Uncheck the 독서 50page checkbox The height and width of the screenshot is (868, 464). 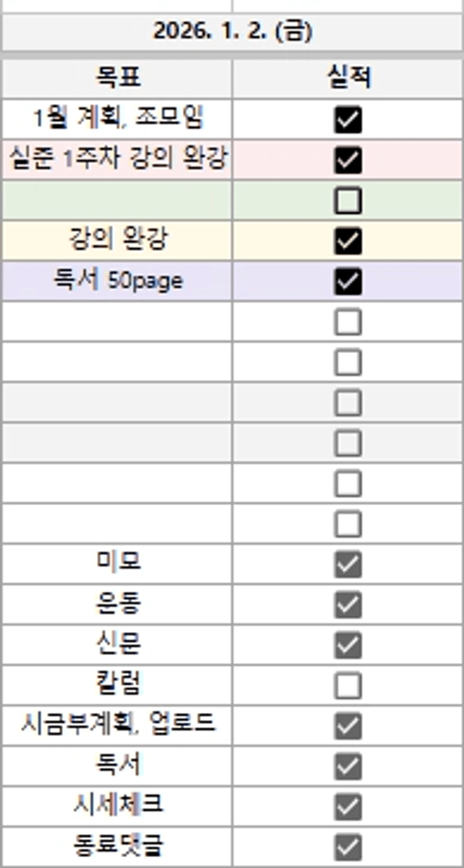click(348, 281)
